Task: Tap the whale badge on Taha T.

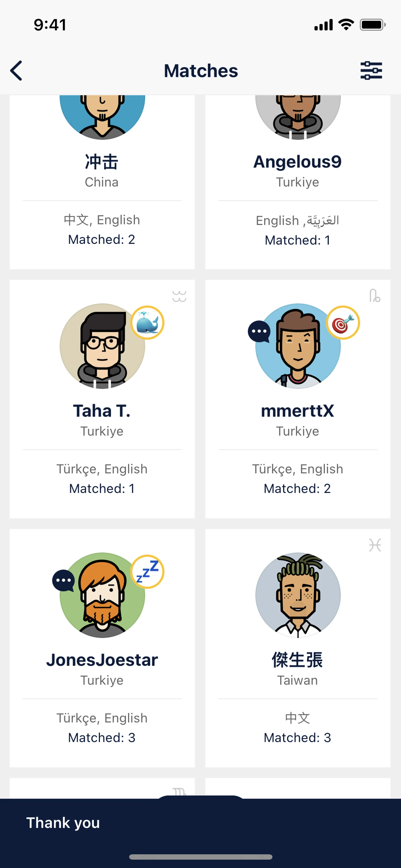Action: coord(147,322)
